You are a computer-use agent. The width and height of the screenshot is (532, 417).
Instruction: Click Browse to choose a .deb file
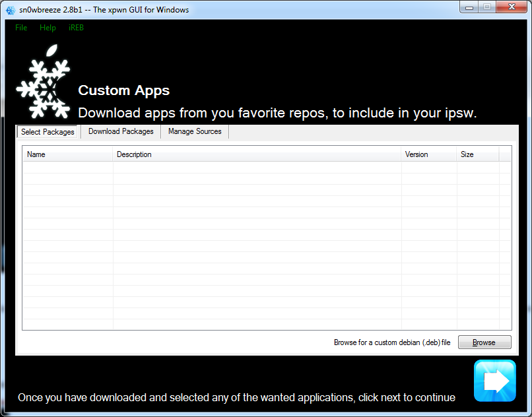click(x=484, y=342)
